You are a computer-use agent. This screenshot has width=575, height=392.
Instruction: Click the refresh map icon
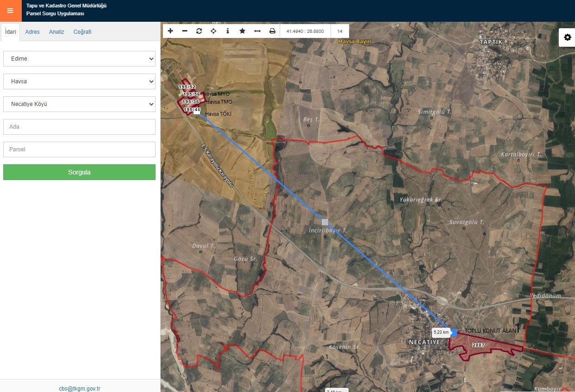pos(199,31)
